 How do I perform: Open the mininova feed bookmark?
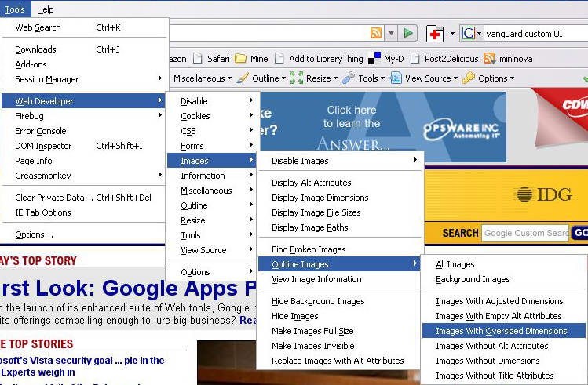coord(508,59)
